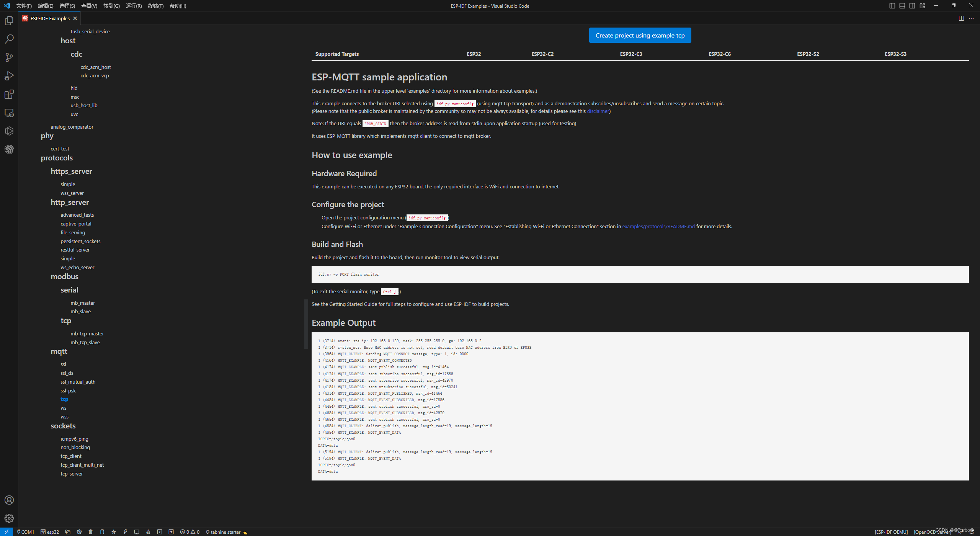Select COM1 serial port in status bar
The height and width of the screenshot is (536, 980).
(x=26, y=532)
